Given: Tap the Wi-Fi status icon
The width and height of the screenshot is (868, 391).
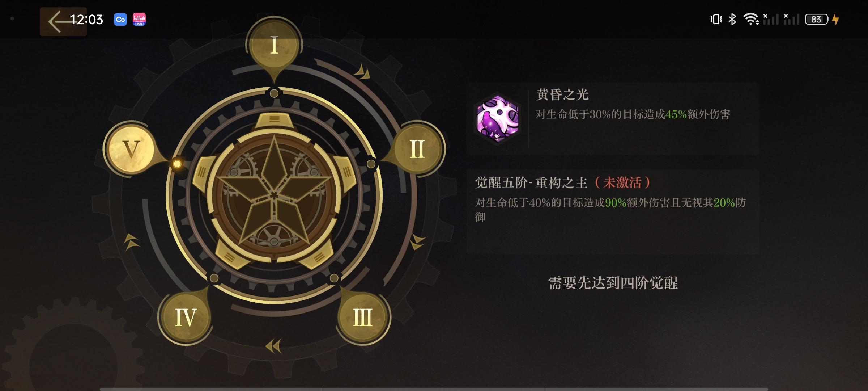Looking at the screenshot, I should pos(751,19).
